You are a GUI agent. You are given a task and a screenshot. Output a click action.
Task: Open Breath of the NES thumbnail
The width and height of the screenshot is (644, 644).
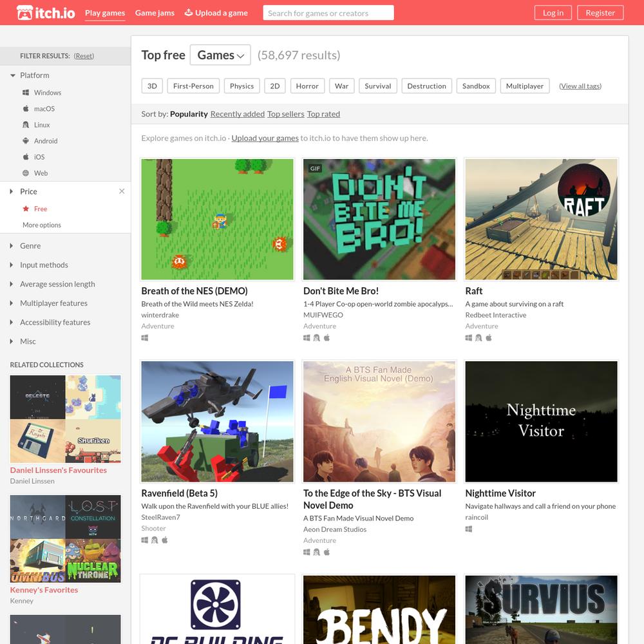[217, 220]
